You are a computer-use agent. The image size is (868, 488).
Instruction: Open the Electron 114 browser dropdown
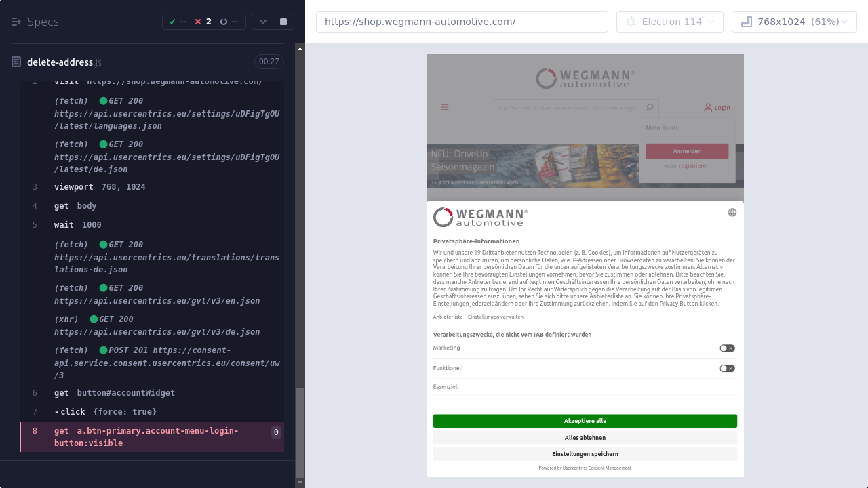click(x=669, y=22)
